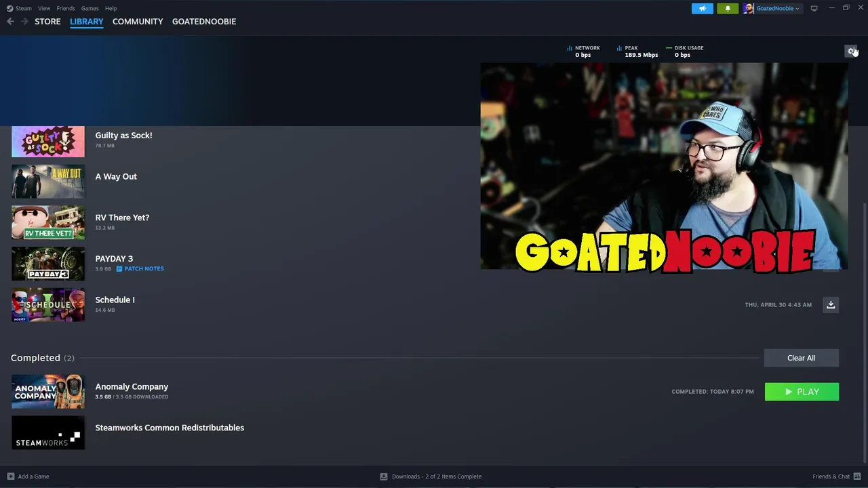The height and width of the screenshot is (488, 868).
Task: Click Downloads - 2 of 2 Items Complete
Action: [437, 476]
